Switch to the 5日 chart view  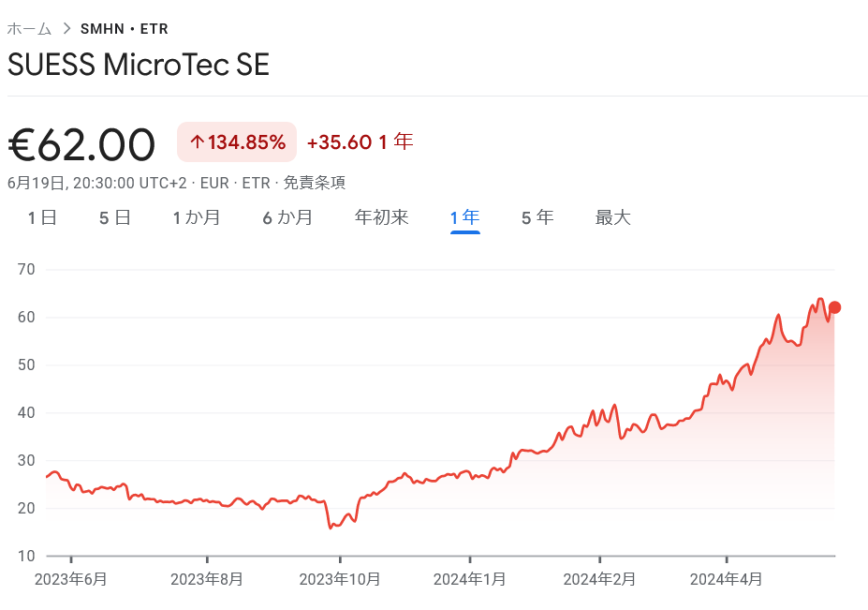pos(114,216)
